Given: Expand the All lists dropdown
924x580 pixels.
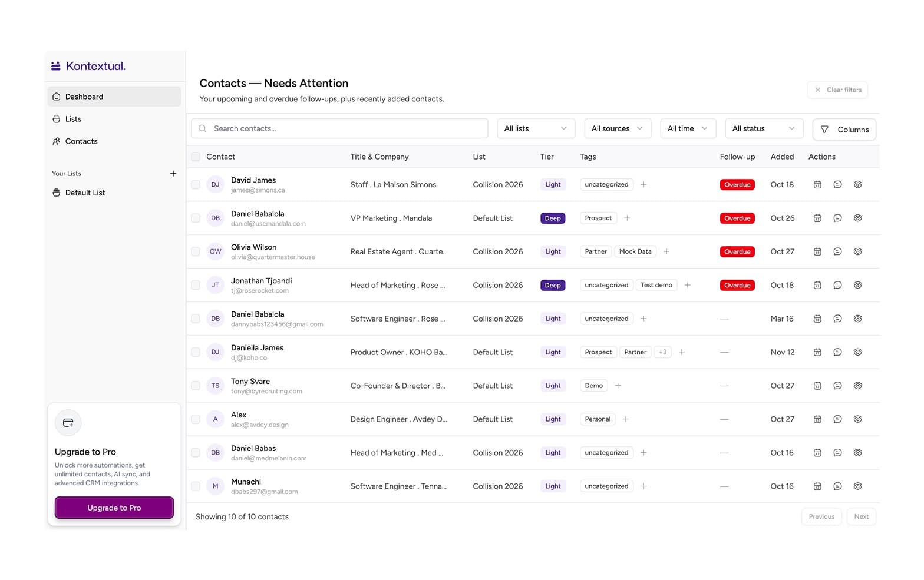Looking at the screenshot, I should pos(536,128).
